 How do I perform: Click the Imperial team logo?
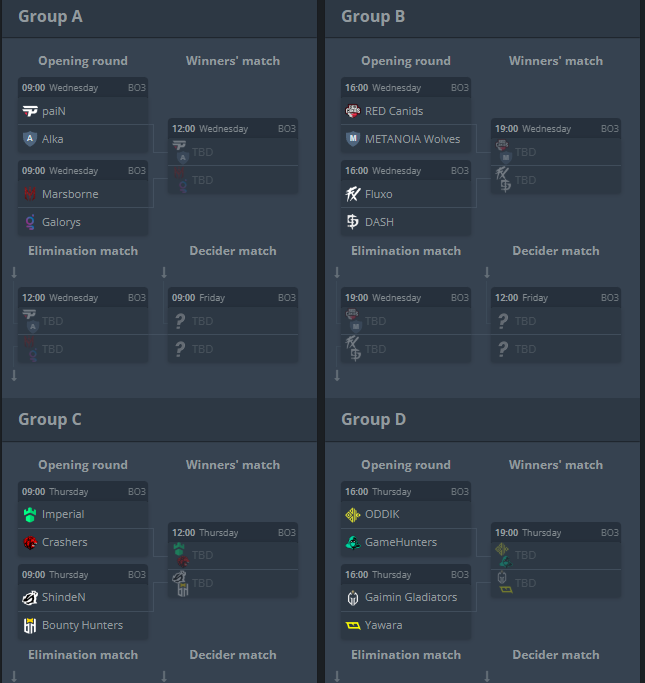(30, 514)
